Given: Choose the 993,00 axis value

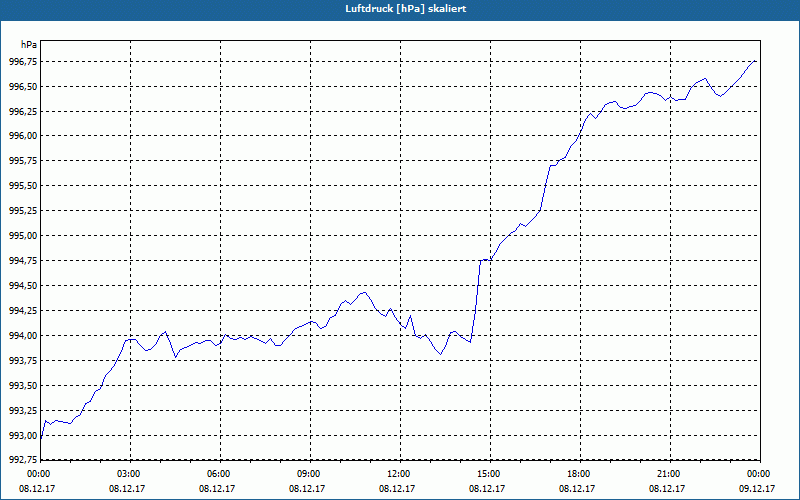Looking at the screenshot, I should [x=23, y=436].
